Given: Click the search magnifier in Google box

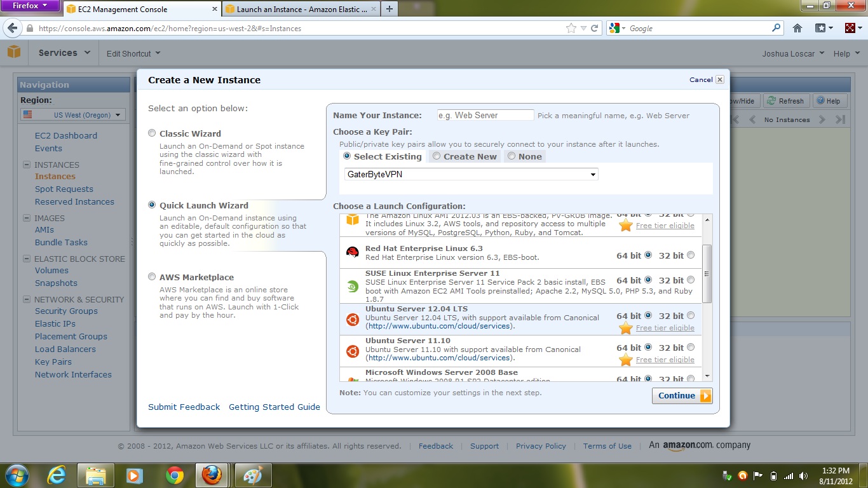Looking at the screenshot, I should click(x=776, y=28).
